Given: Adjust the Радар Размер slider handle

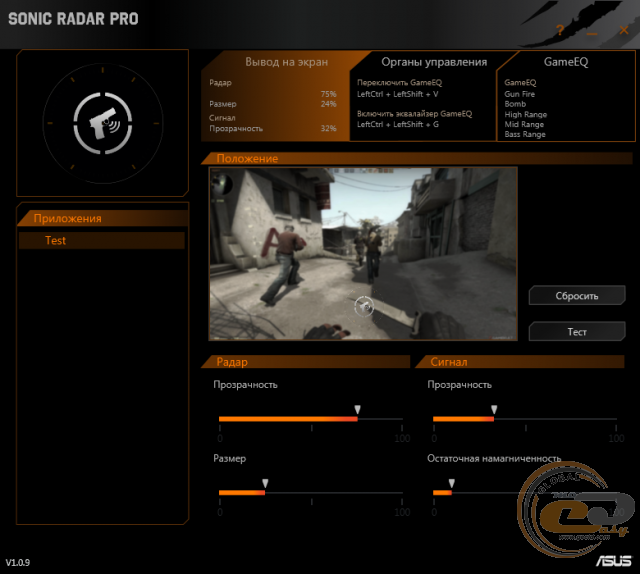Looking at the screenshot, I should coord(265,483).
